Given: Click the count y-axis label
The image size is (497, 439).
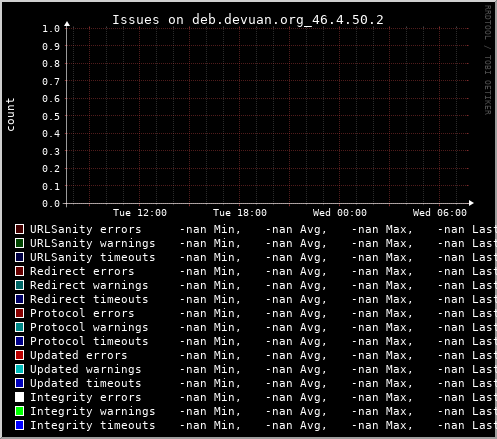Looking at the screenshot, I should [10, 114].
